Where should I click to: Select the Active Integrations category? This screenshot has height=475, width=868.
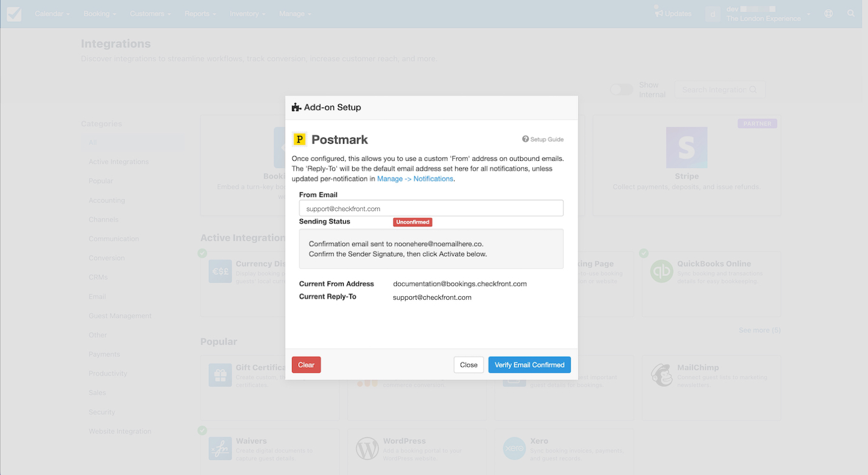(x=118, y=162)
